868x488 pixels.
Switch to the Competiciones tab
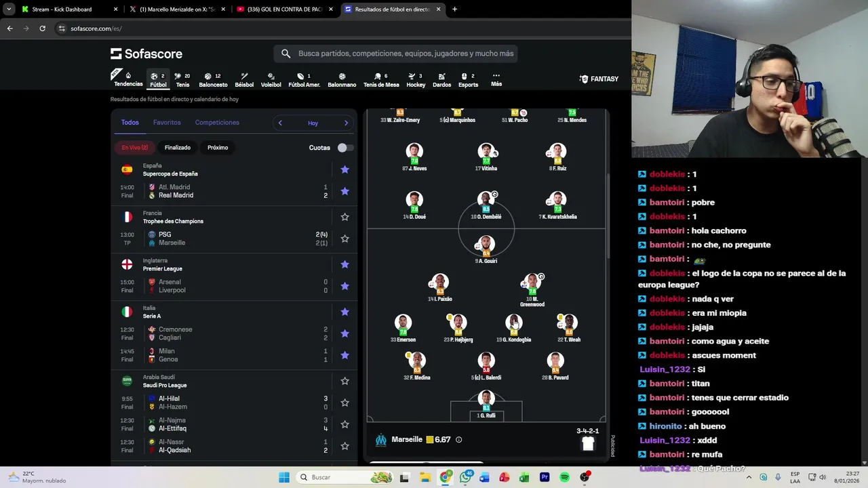217,123
